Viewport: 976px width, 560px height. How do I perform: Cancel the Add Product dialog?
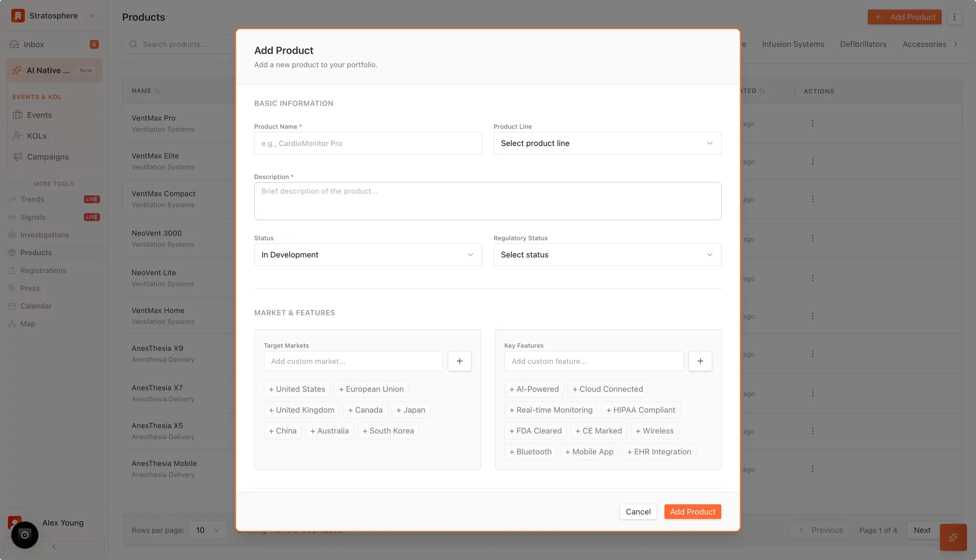click(x=638, y=511)
